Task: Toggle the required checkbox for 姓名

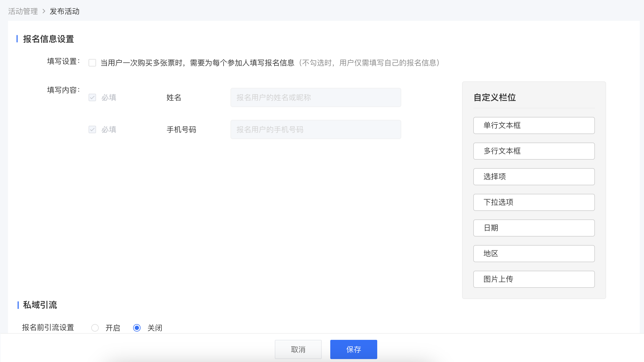Action: tap(92, 97)
